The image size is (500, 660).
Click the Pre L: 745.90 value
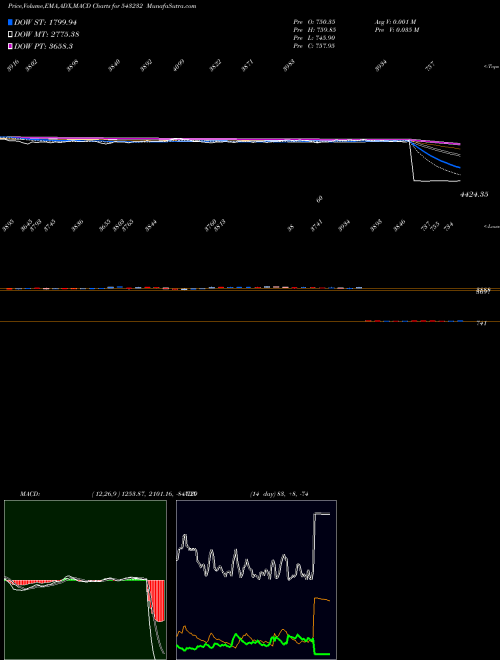[314, 38]
